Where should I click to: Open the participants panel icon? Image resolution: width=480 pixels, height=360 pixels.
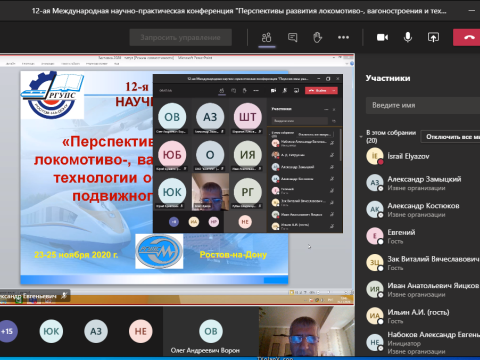pos(266,37)
